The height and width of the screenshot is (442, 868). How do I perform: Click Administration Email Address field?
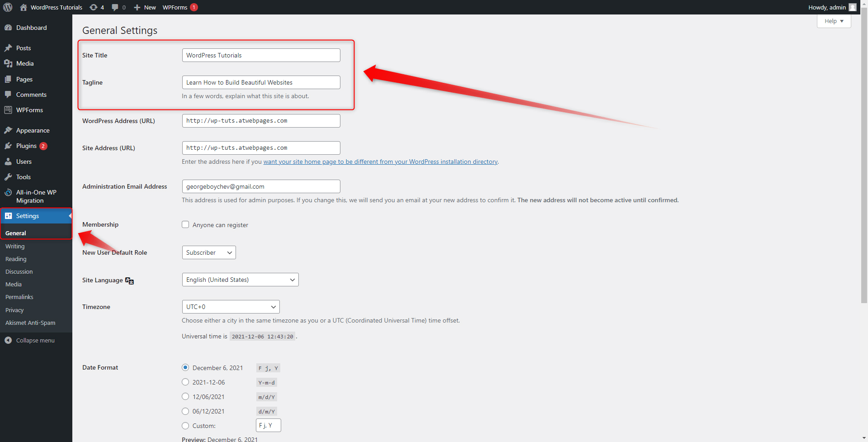point(261,186)
